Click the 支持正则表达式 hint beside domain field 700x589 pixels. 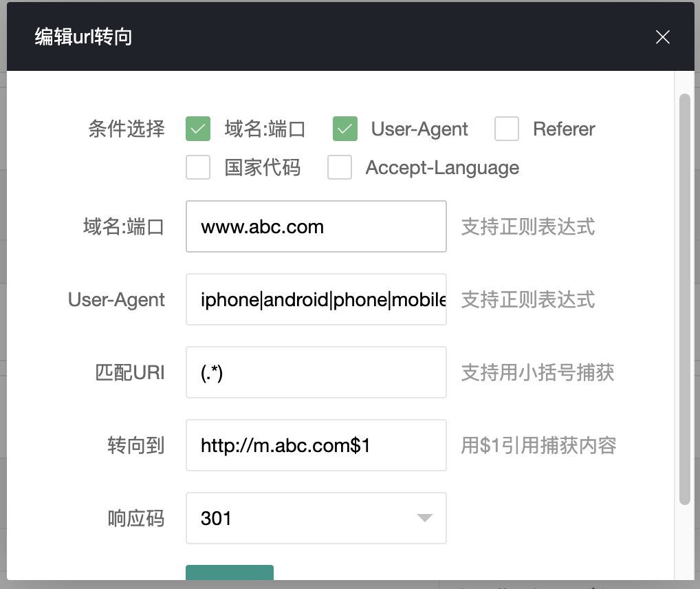pyautogui.click(x=527, y=226)
